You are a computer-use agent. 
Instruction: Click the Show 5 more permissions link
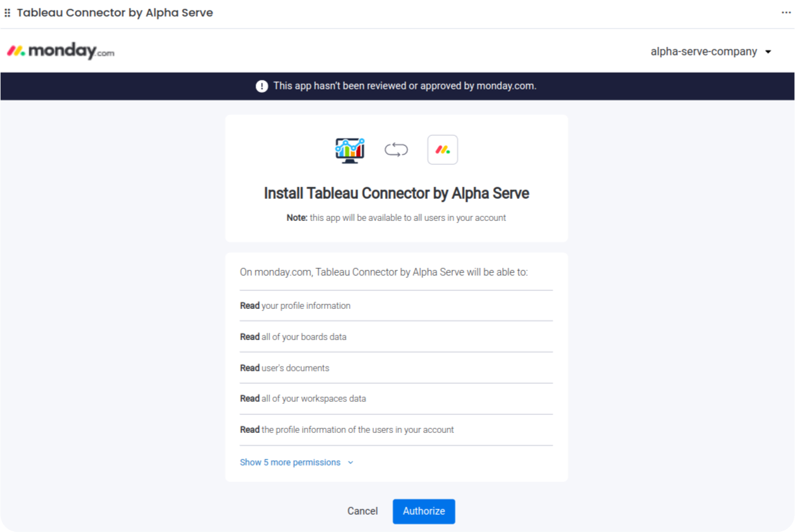pyautogui.click(x=290, y=462)
